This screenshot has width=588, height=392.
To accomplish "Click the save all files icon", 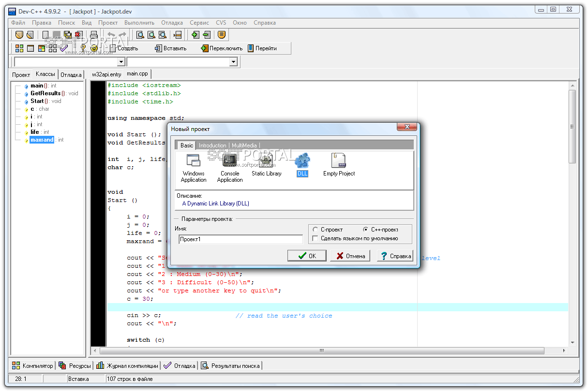I will click(67, 35).
